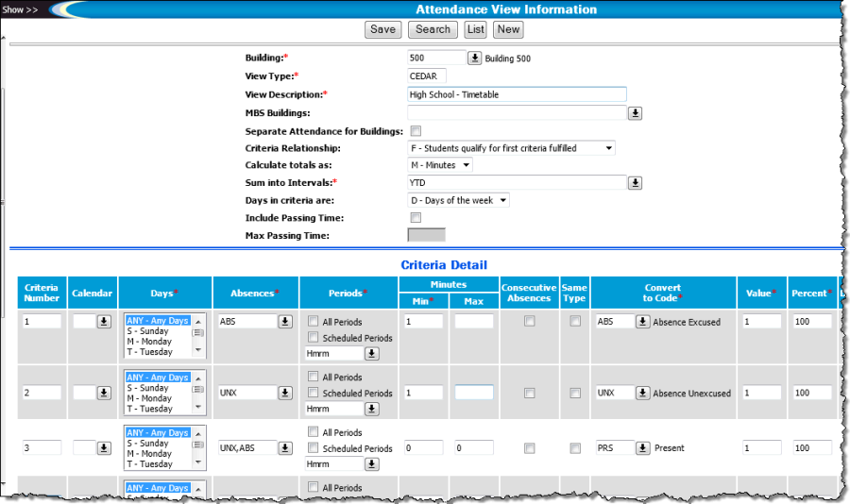Click Convert to Code lookup beside PRS
Screen dimensions: 850x504
coord(642,448)
